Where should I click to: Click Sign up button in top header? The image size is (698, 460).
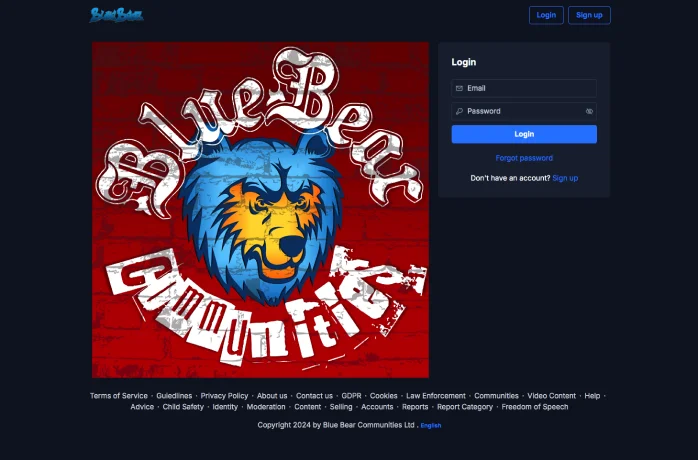[x=589, y=15]
